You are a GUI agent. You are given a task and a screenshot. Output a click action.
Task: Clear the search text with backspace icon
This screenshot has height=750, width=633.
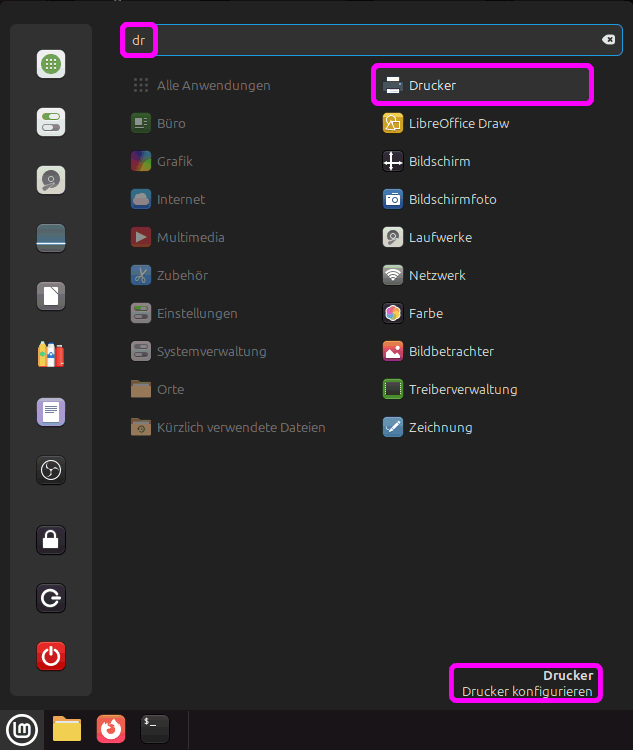point(608,39)
